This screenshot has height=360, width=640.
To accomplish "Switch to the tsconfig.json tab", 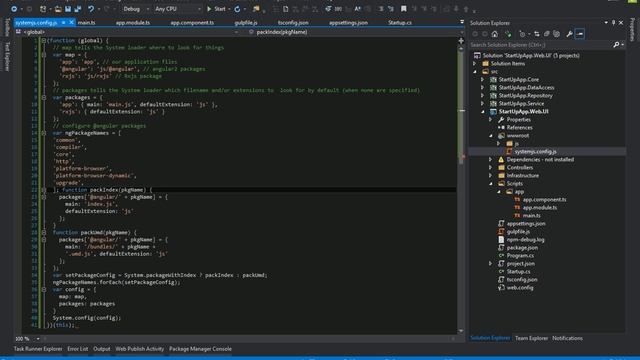I will (x=293, y=22).
